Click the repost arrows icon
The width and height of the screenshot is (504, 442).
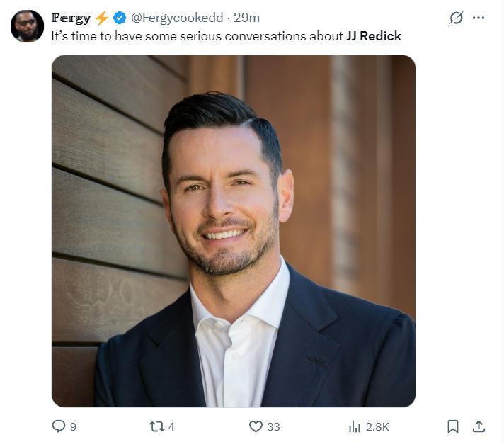coord(156,426)
